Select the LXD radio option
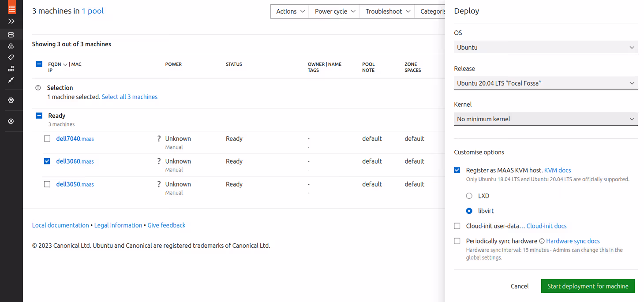 click(469, 196)
